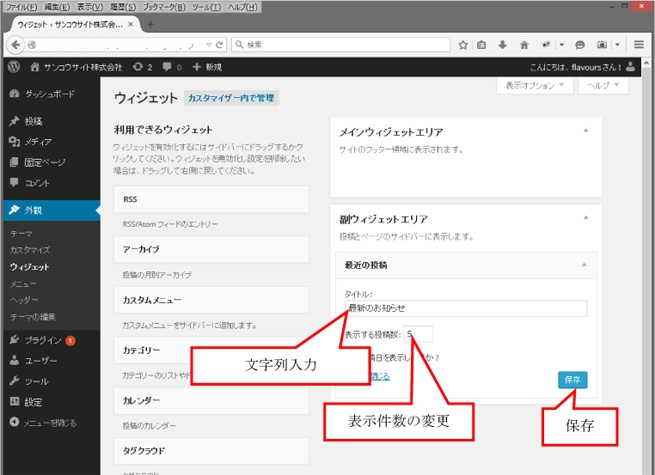
Task: Click the browser 検索 search box
Action: coord(340,45)
